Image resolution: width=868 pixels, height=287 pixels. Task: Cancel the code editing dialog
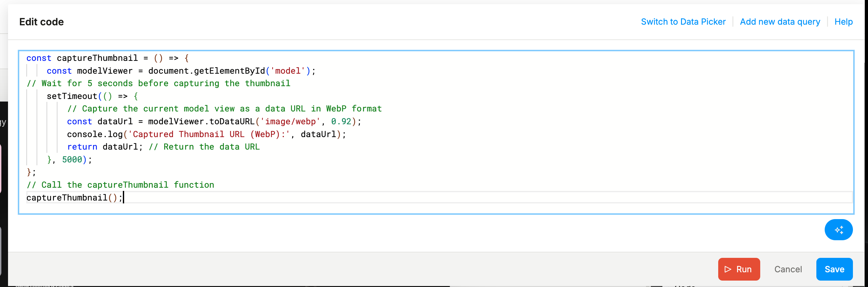pos(787,269)
